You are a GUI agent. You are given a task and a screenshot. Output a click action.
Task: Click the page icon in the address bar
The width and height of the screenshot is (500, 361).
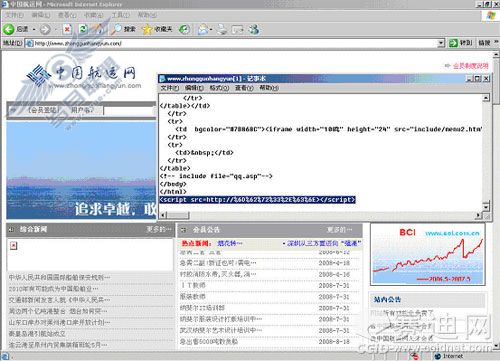(x=30, y=43)
